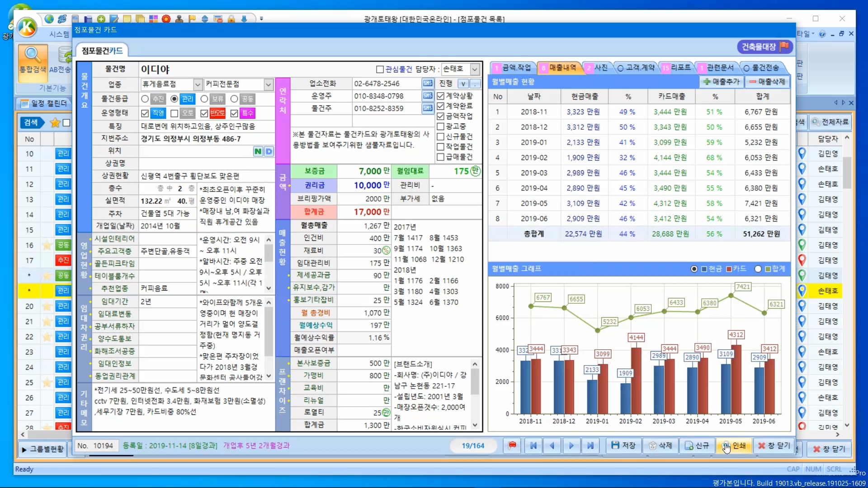Viewport: 868px width, 488px height.
Task: Open the 커피전문점 subcategory dropdown
Action: pos(269,84)
